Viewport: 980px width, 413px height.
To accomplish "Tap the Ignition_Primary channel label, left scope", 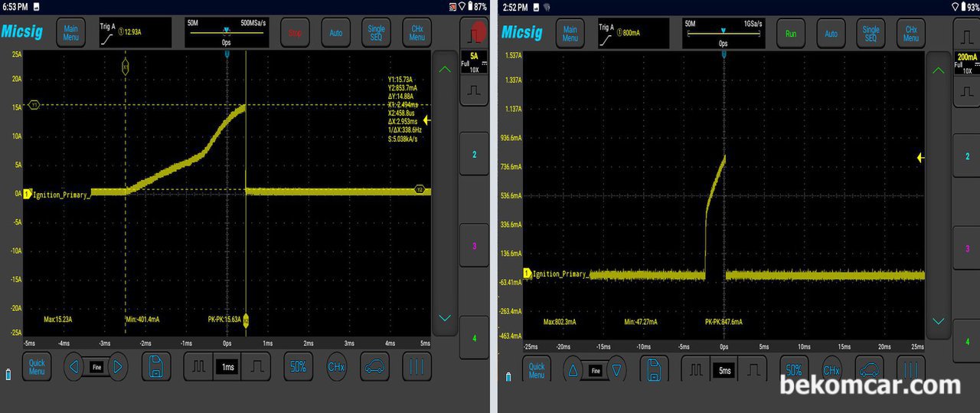I will coord(62,195).
